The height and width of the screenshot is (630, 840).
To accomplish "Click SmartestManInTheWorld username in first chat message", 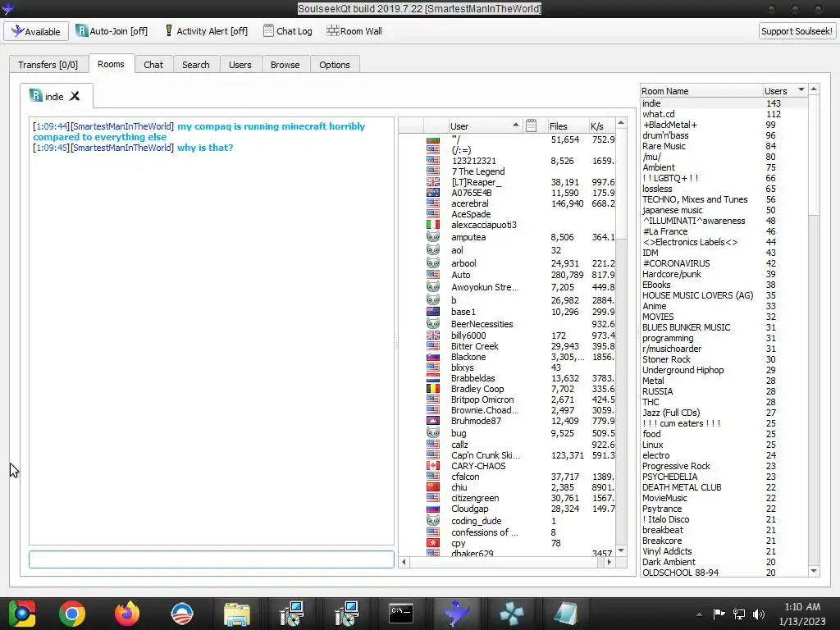I will [122, 126].
